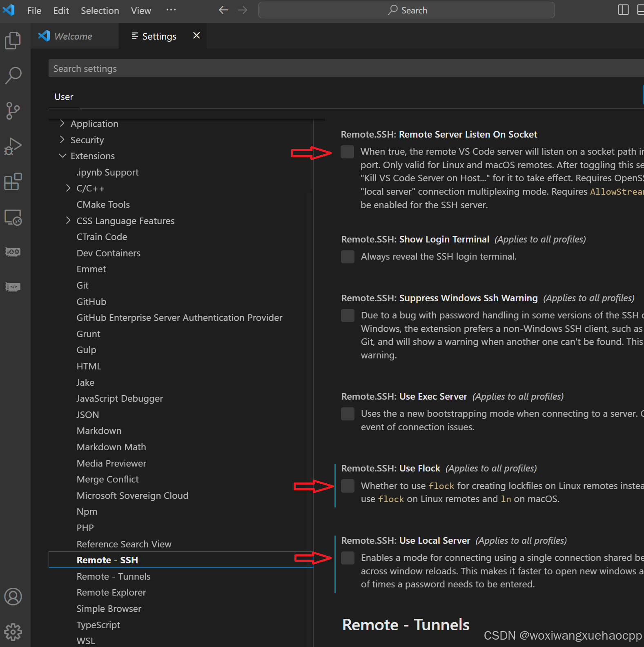Select TypeScript settings entry
The height and width of the screenshot is (647, 644).
point(98,625)
